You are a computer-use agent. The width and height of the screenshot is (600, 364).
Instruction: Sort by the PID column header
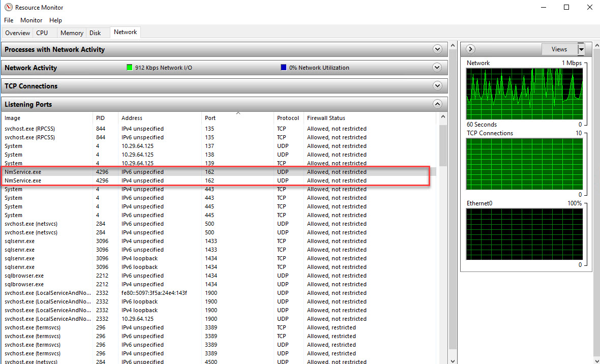pyautogui.click(x=105, y=118)
